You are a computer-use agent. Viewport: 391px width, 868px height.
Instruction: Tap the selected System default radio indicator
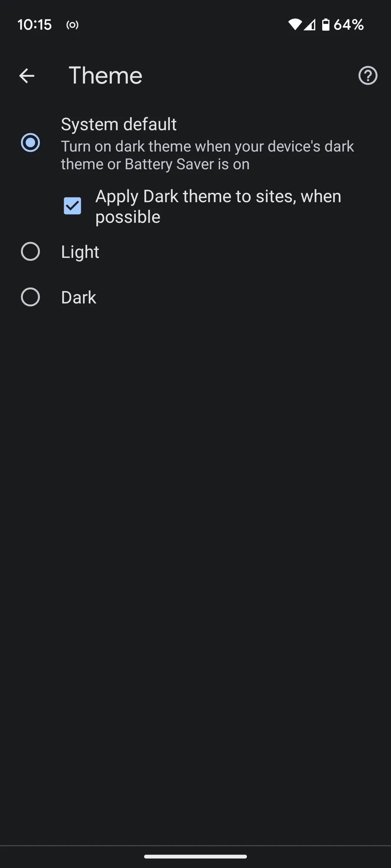(x=31, y=142)
